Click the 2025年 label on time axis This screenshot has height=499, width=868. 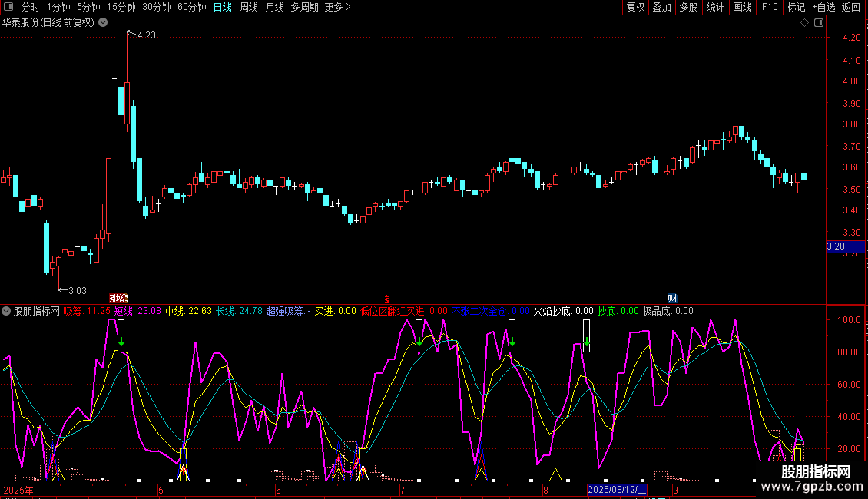(x=18, y=490)
